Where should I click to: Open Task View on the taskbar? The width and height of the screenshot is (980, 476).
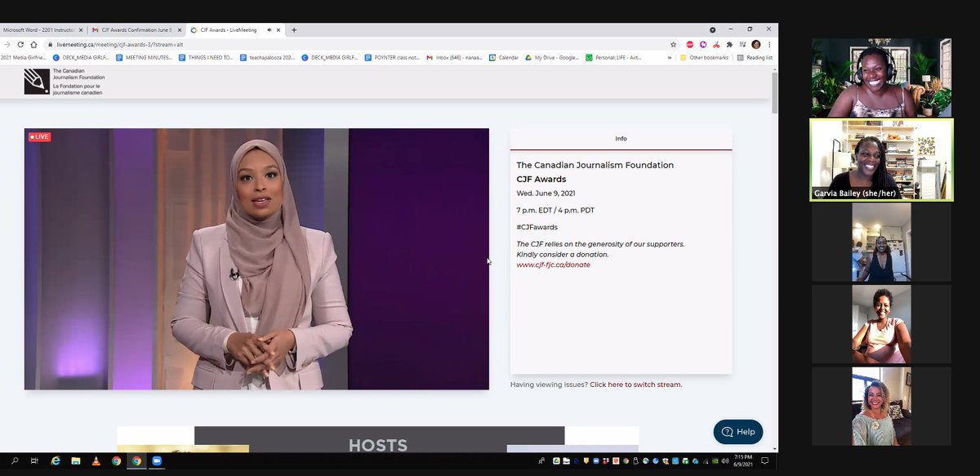(35, 460)
